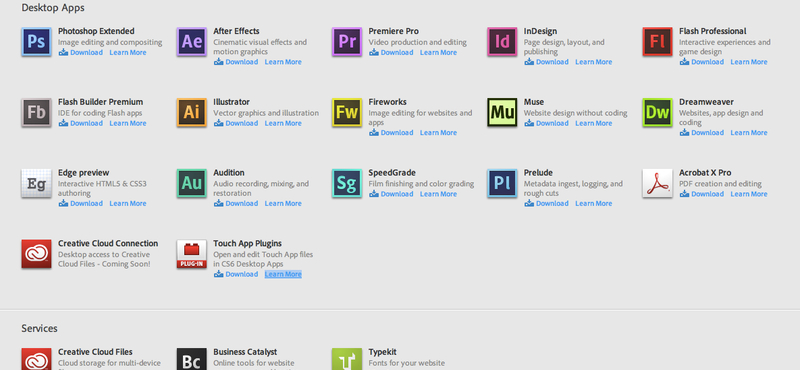
Task: Click the Business Catalyst title text
Action: [245, 352]
